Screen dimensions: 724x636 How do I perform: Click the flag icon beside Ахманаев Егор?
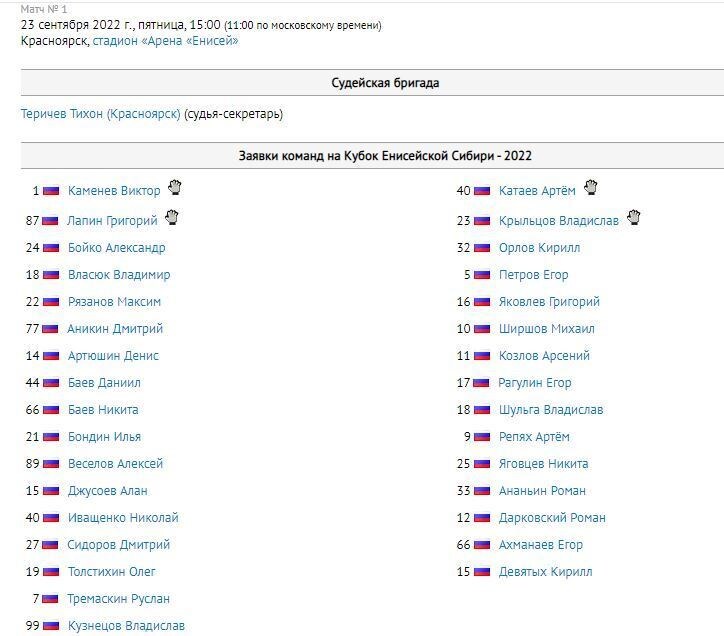(482, 545)
